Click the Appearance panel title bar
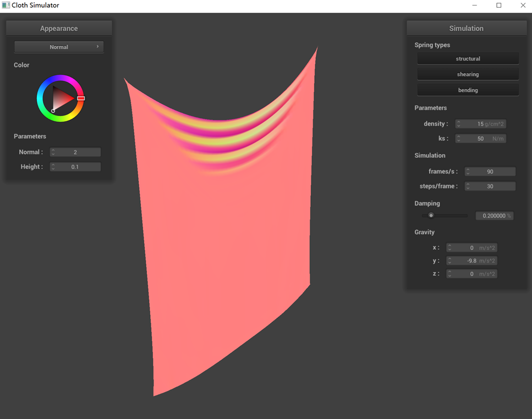This screenshot has width=532, height=419. click(x=59, y=28)
